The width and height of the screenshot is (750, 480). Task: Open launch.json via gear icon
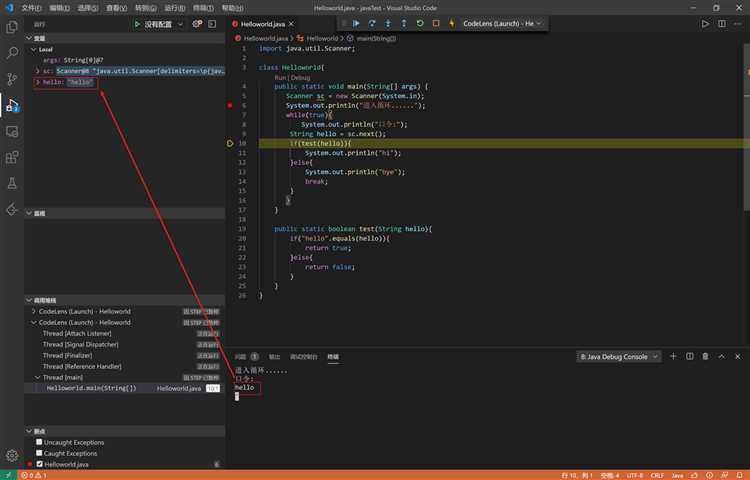pos(197,24)
